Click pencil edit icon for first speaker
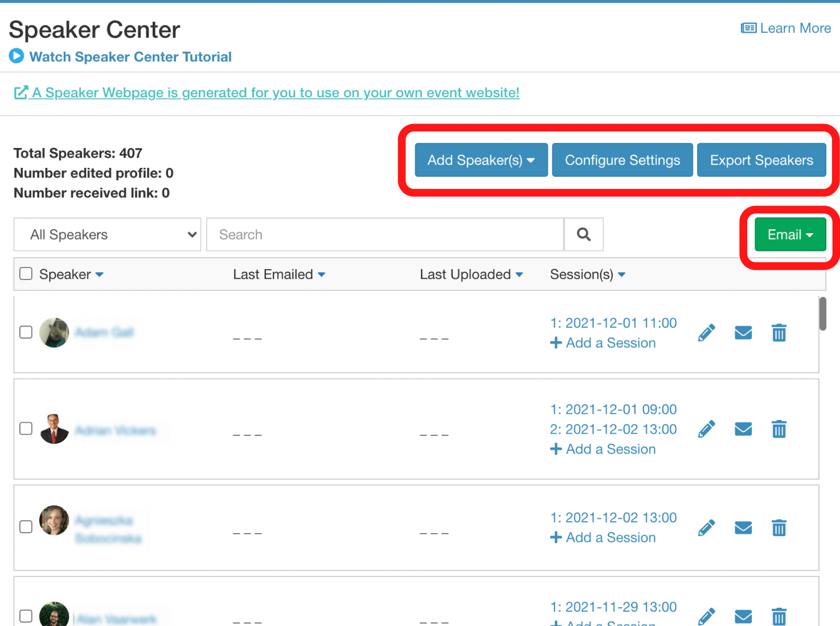The width and height of the screenshot is (840, 626). click(x=706, y=332)
